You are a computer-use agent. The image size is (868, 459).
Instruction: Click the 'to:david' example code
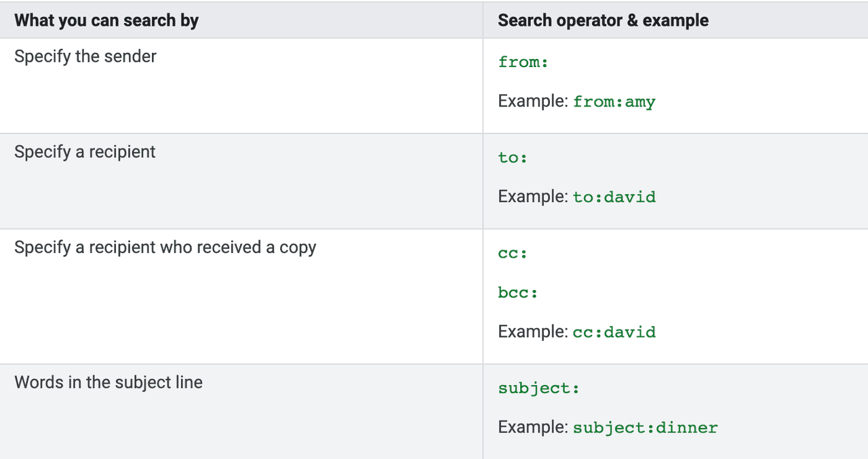614,197
